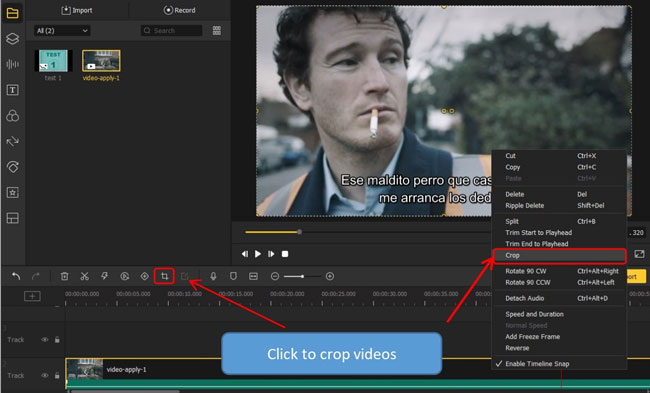The width and height of the screenshot is (650, 393).
Task: Open the Filters circles icon in sidebar
Action: coord(12,116)
